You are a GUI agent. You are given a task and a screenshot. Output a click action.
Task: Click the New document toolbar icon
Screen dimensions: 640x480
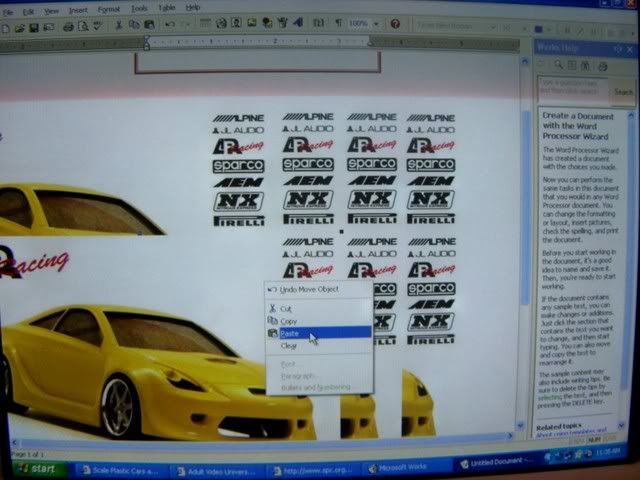[6, 28]
